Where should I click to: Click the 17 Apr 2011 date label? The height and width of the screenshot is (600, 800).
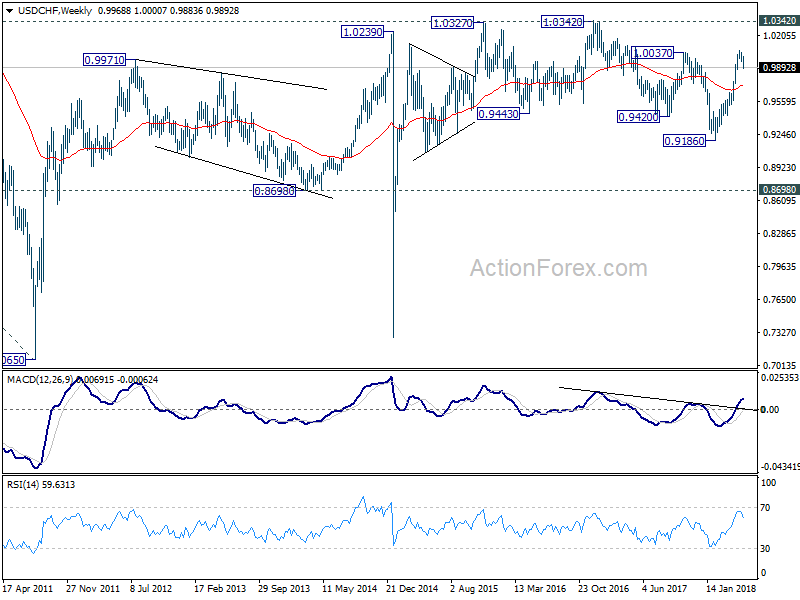pyautogui.click(x=28, y=589)
